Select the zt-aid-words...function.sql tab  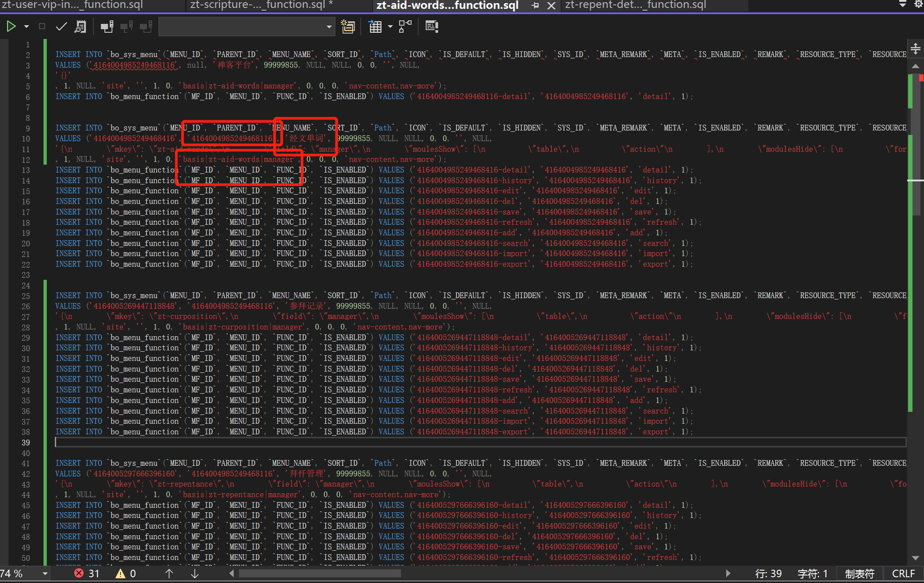click(x=447, y=5)
